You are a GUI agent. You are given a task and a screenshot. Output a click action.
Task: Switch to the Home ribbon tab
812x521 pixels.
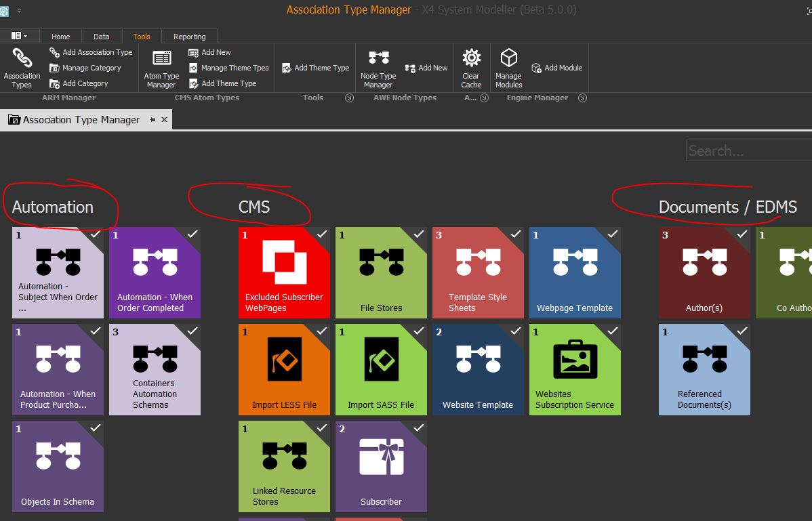tap(60, 36)
